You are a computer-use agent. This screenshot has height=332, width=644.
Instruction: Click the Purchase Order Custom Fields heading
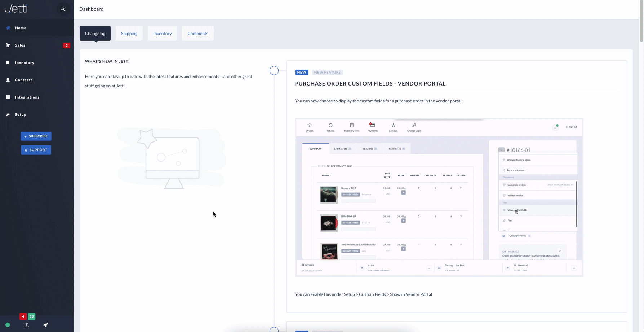370,83
